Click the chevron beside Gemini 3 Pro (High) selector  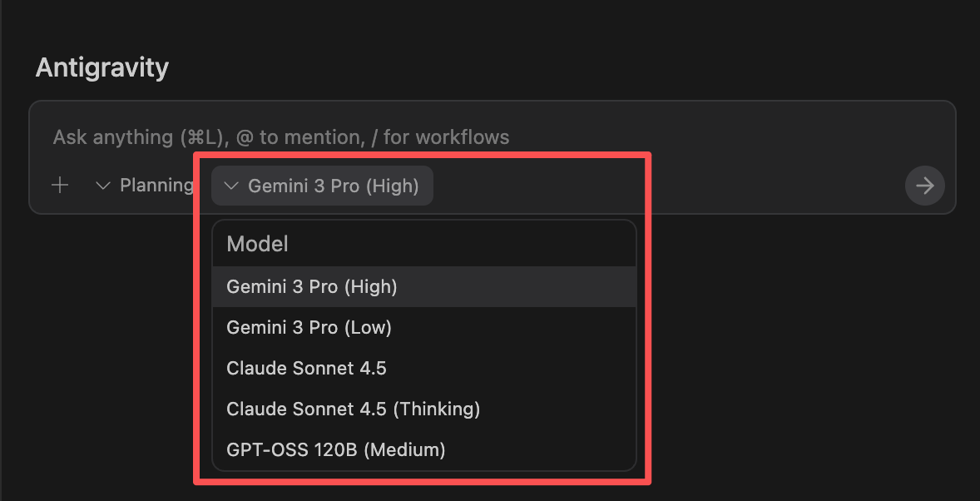point(232,186)
